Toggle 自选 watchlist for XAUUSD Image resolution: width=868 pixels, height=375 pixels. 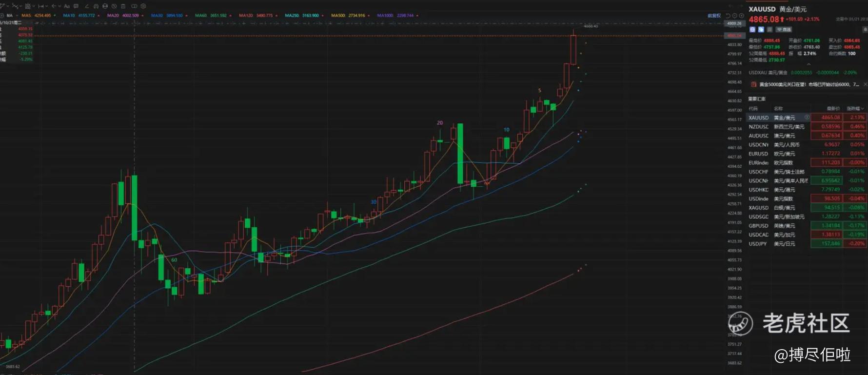[x=784, y=29]
